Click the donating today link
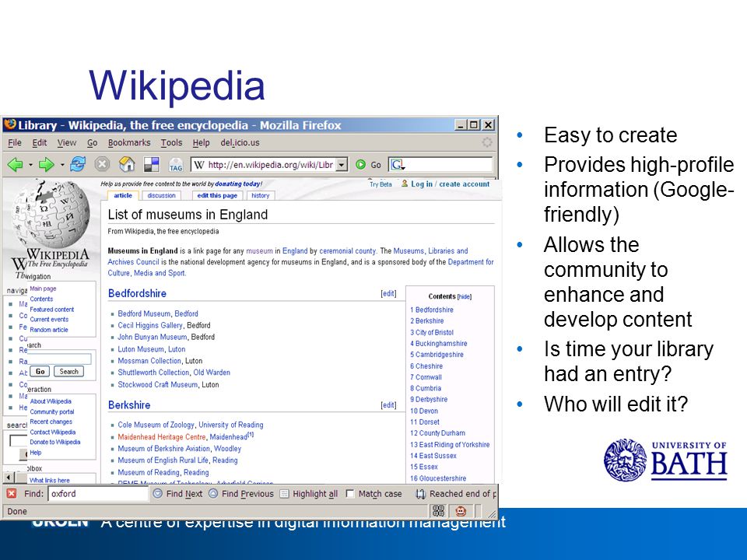The width and height of the screenshot is (747, 560). point(238,184)
